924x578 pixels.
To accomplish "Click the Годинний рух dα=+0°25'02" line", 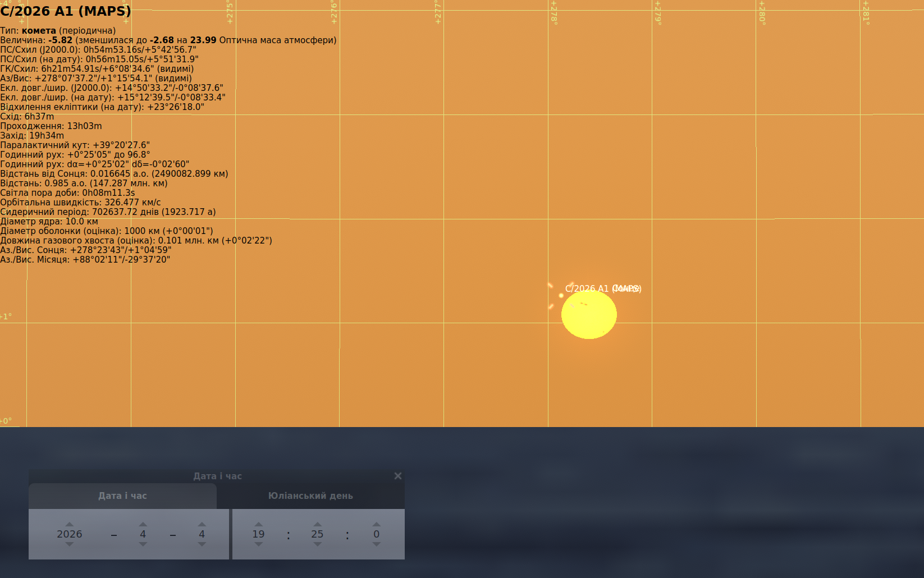I will click(95, 164).
